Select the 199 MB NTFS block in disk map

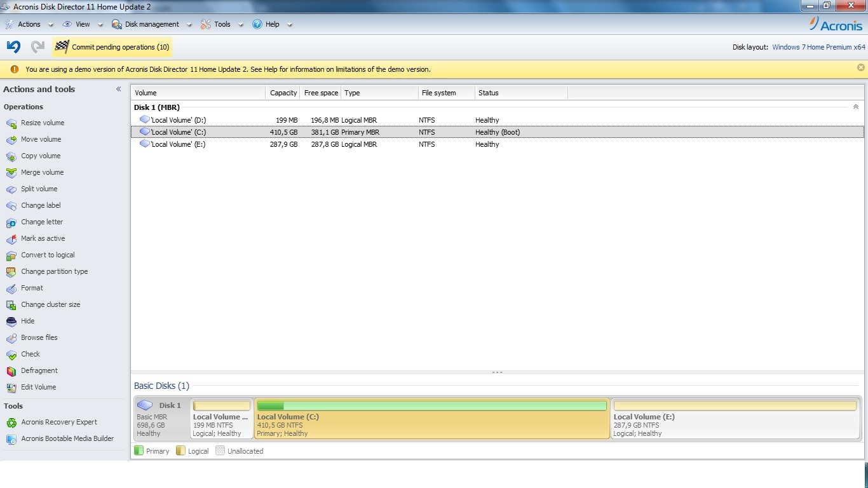pos(221,418)
